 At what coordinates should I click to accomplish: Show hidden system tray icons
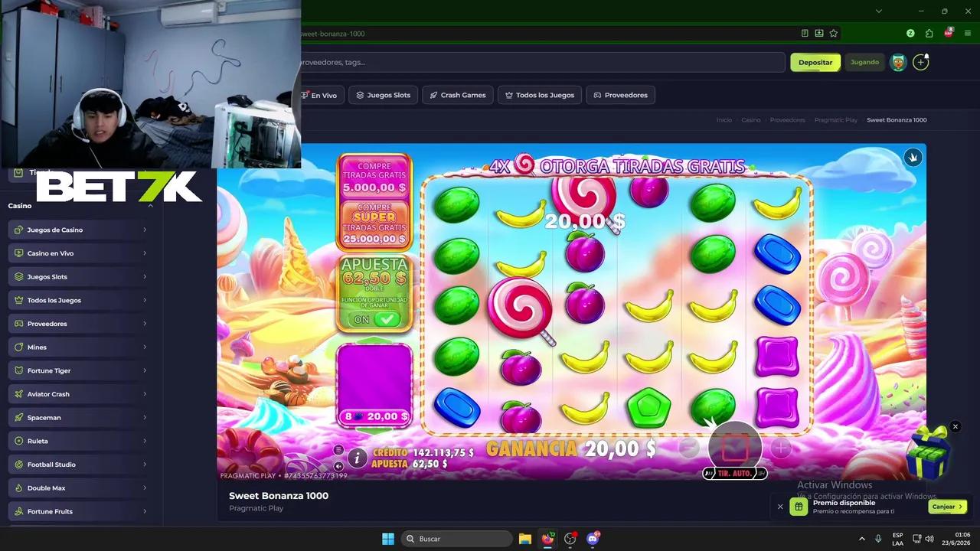click(861, 539)
